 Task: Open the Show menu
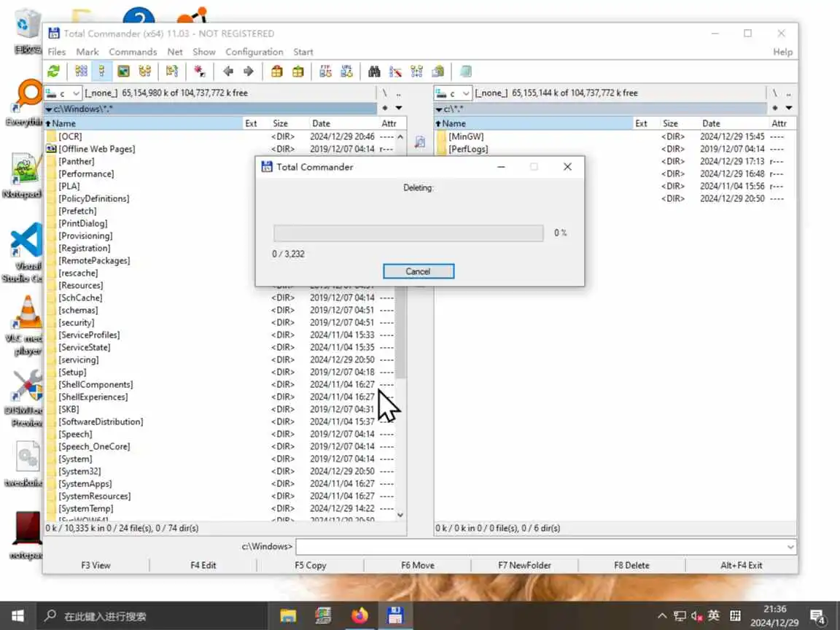204,52
